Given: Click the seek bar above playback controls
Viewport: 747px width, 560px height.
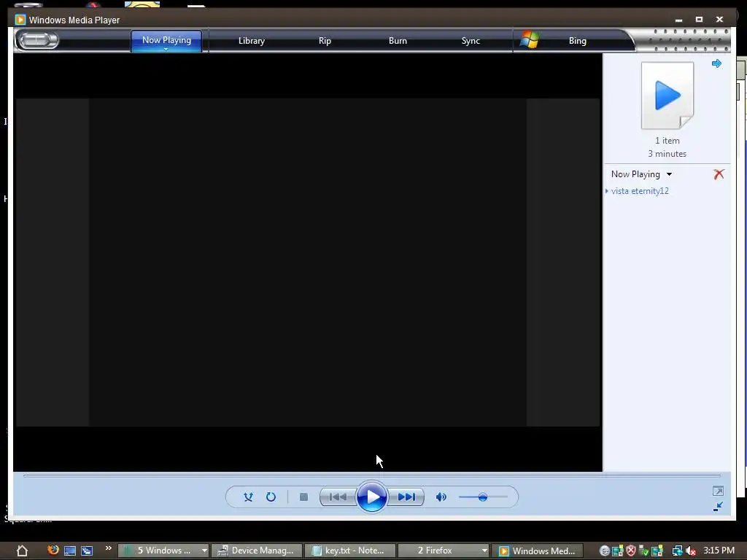Looking at the screenshot, I should [x=371, y=475].
